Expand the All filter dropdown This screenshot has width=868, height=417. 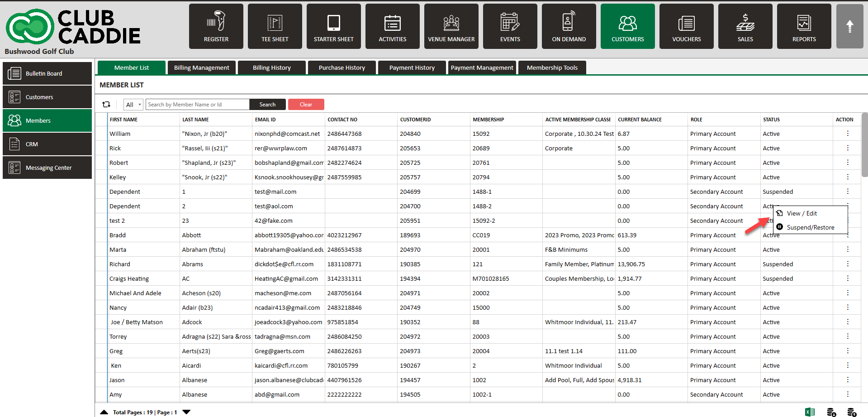pos(133,105)
